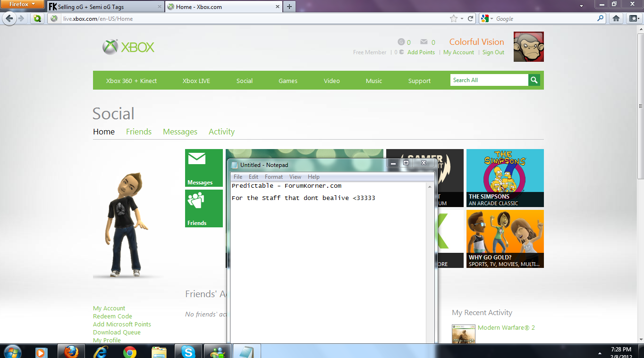Screen dimensions: 644x358
Task: Click the Firefox Home button
Action: pos(616,18)
